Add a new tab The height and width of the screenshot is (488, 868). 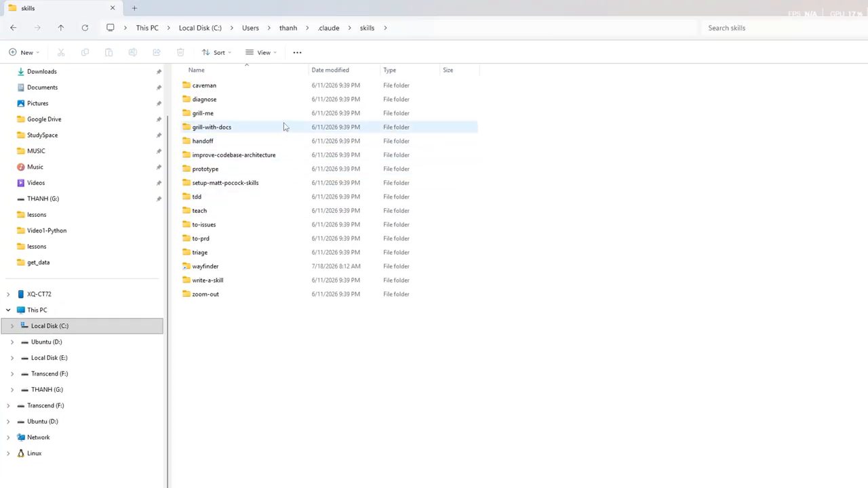[134, 8]
